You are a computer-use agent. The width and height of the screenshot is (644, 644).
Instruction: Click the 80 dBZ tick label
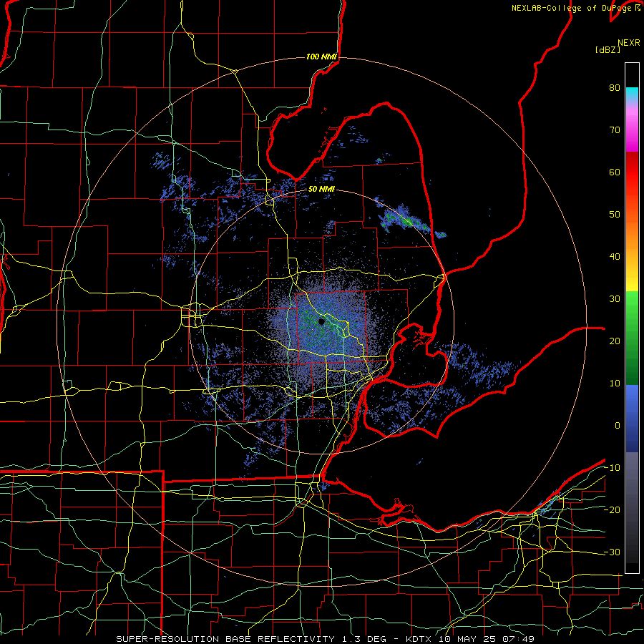[x=615, y=88]
